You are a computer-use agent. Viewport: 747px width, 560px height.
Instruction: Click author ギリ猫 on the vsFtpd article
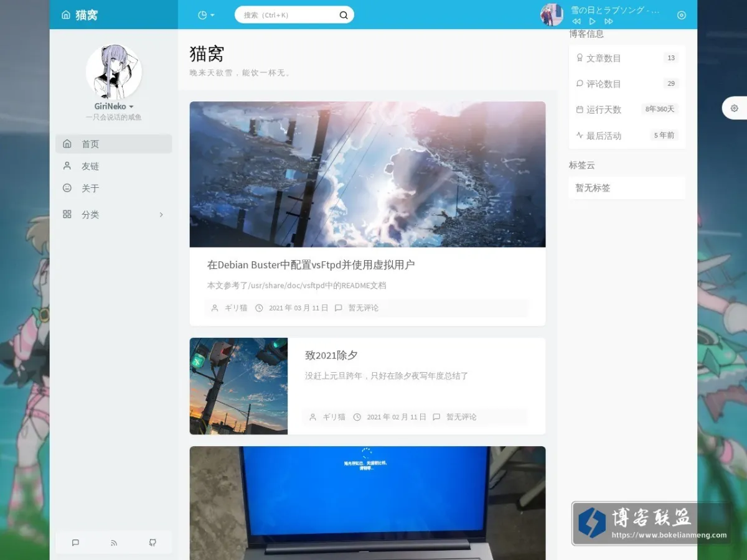pyautogui.click(x=236, y=308)
